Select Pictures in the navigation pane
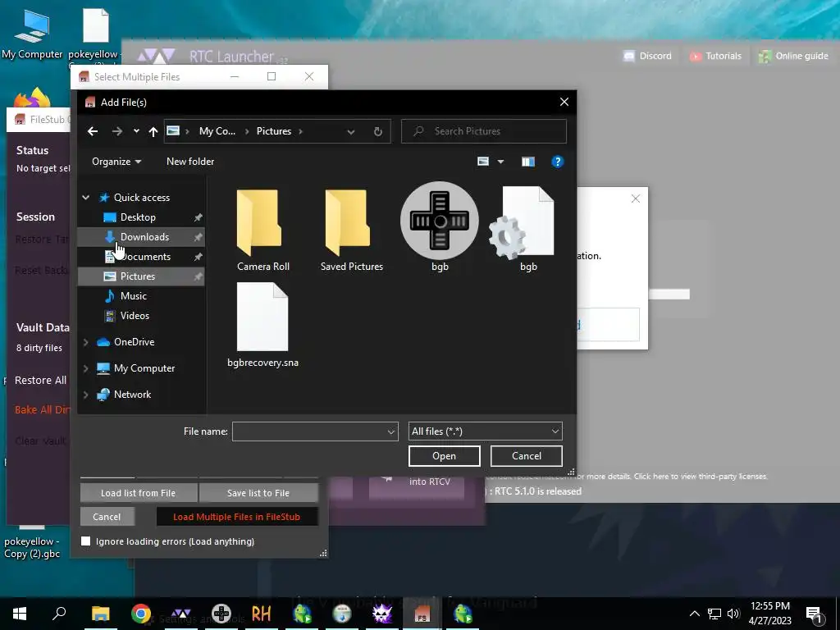The image size is (840, 630). 141,276
